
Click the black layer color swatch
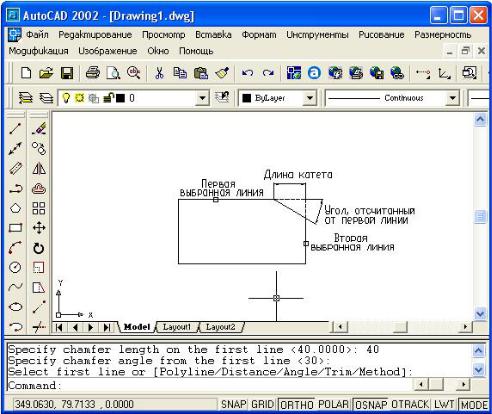click(x=120, y=98)
